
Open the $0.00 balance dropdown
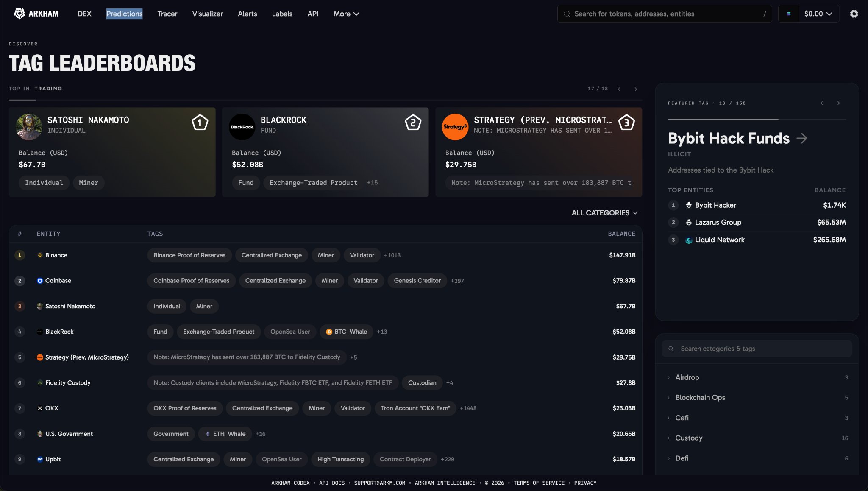(818, 14)
